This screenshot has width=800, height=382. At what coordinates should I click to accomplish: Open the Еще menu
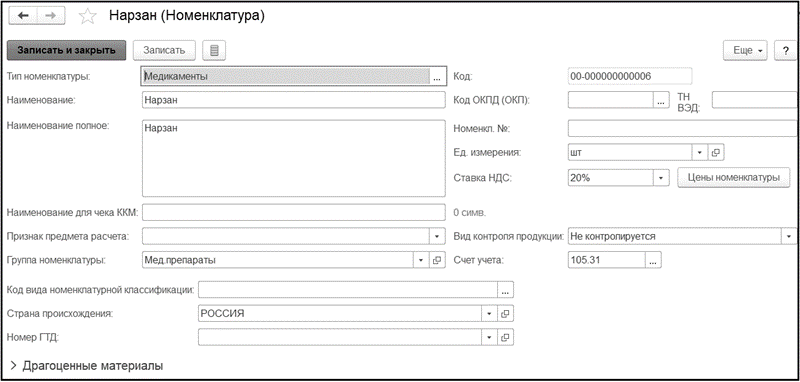tap(745, 50)
